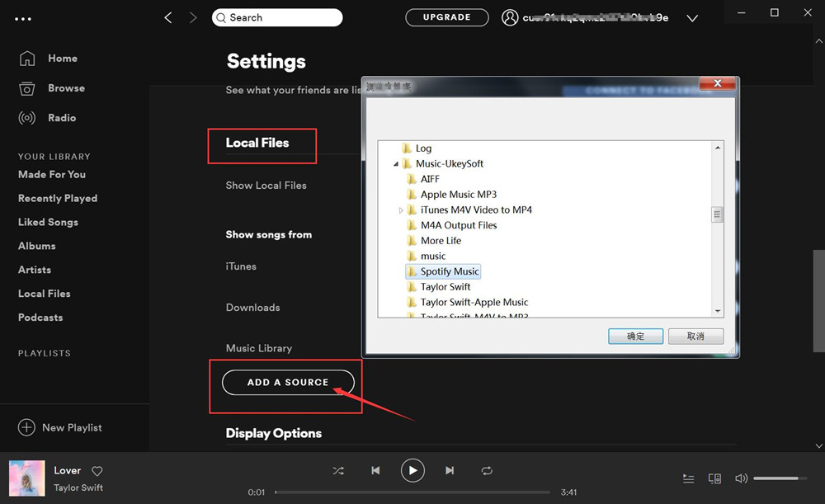Open Podcasts in library
The height and width of the screenshot is (504, 825).
pyautogui.click(x=40, y=318)
